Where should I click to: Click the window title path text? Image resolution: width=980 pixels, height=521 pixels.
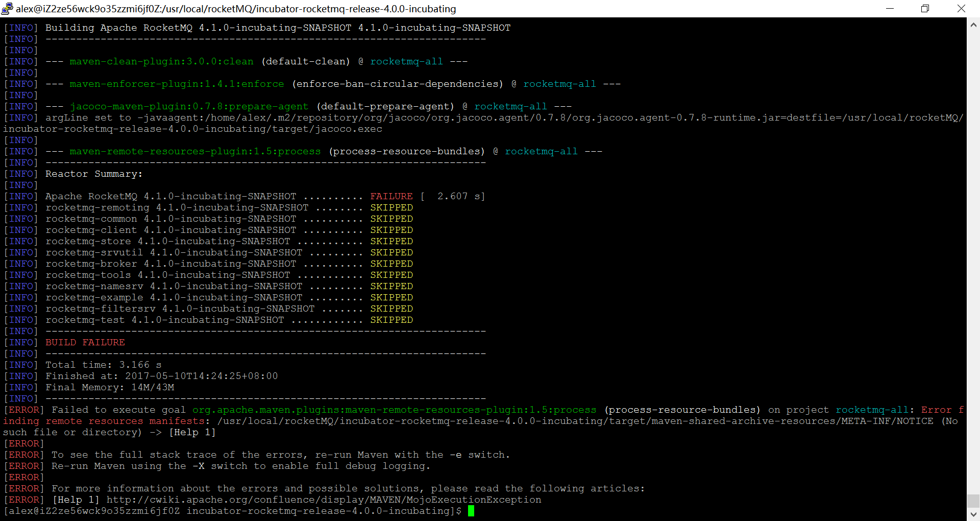point(236,9)
